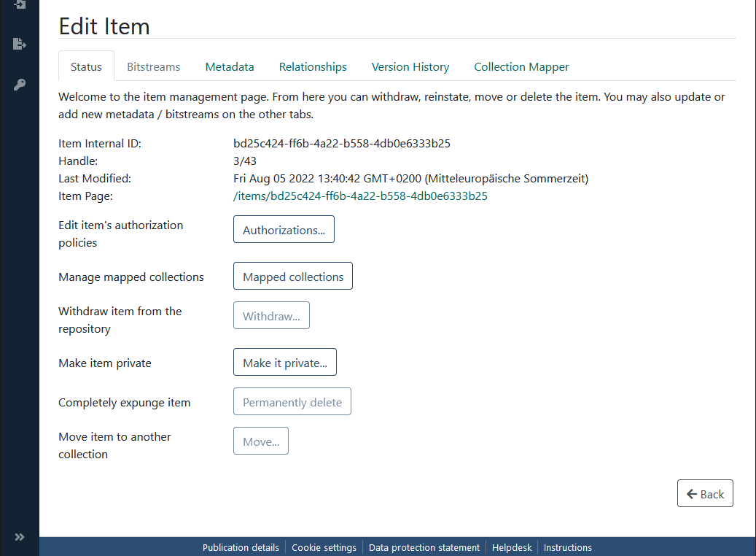This screenshot has height=556, width=756.
Task: Select the Status tab
Action: pos(86,66)
